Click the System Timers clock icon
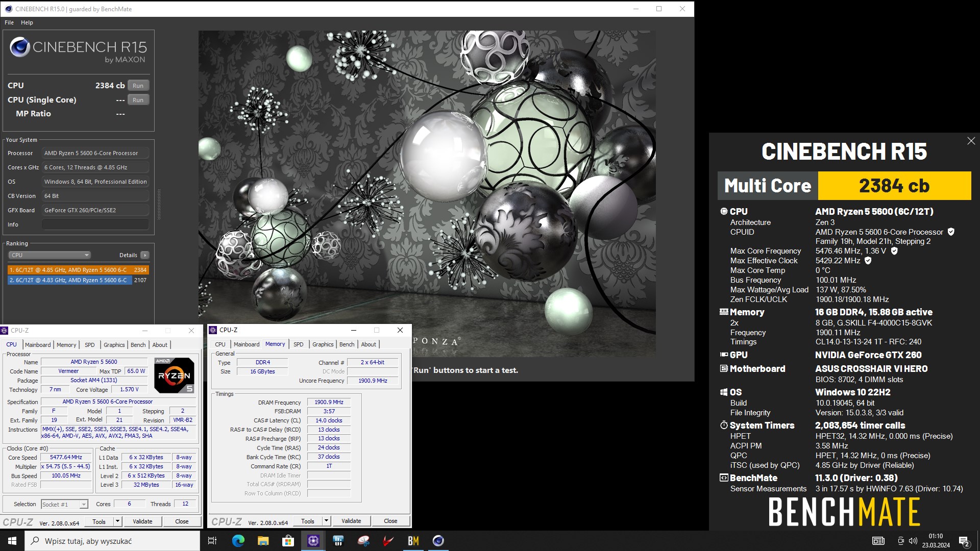The height and width of the screenshot is (551, 980). pos(723,425)
